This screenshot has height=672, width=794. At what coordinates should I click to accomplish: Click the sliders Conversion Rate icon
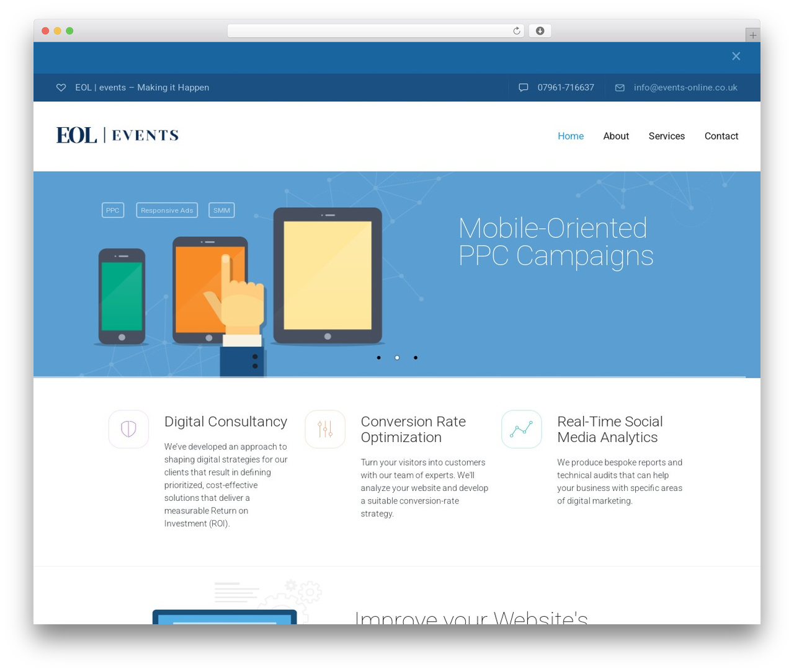[x=325, y=429]
